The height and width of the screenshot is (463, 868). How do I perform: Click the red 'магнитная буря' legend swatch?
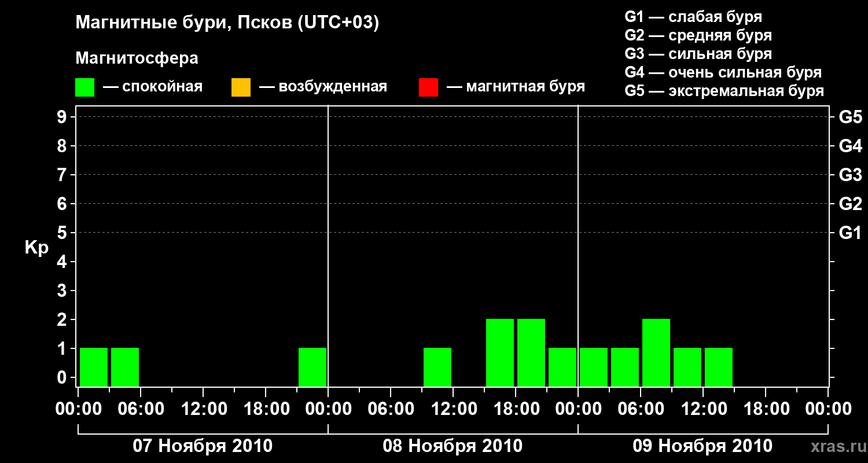pyautogui.click(x=428, y=87)
